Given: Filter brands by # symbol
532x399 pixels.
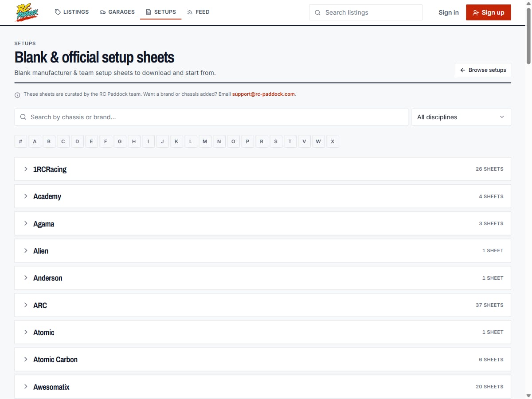Looking at the screenshot, I should [20, 141].
